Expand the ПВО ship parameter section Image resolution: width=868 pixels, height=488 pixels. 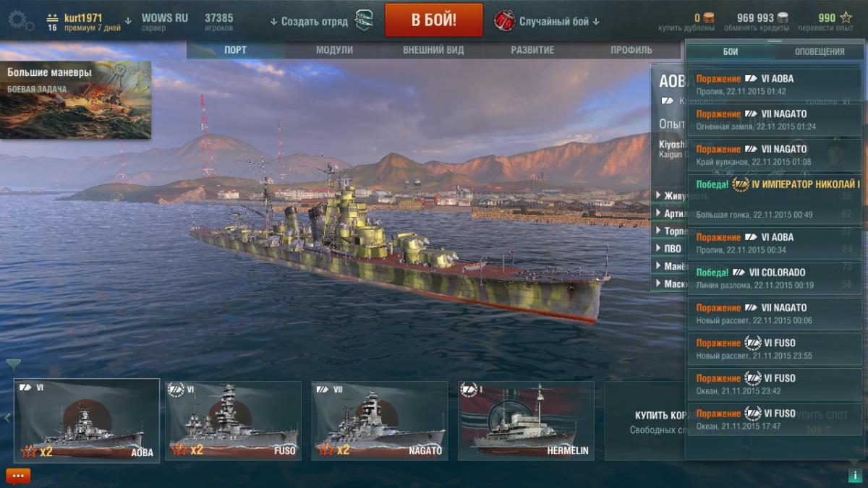click(x=669, y=249)
